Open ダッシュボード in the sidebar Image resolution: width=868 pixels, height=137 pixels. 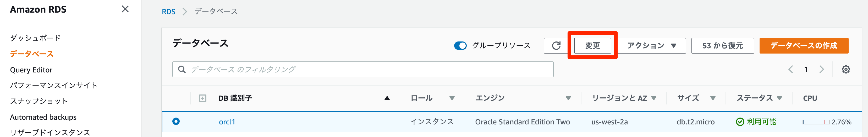tap(35, 38)
